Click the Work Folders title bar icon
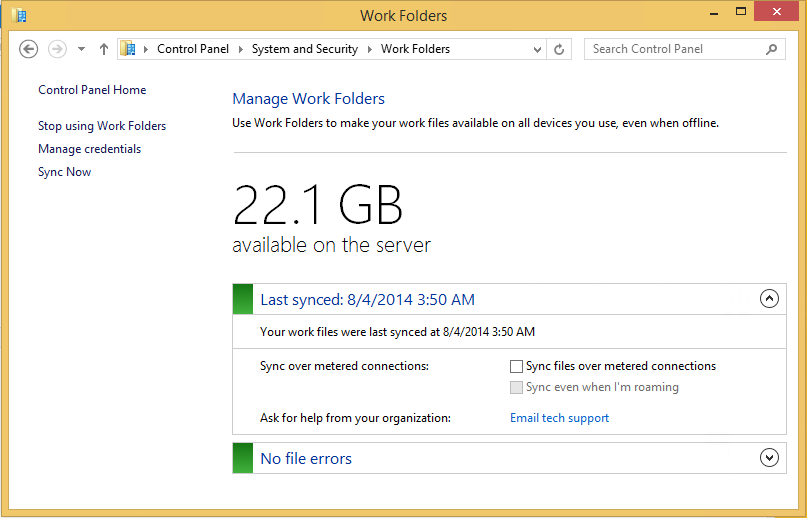This screenshot has height=518, width=807. [19, 15]
